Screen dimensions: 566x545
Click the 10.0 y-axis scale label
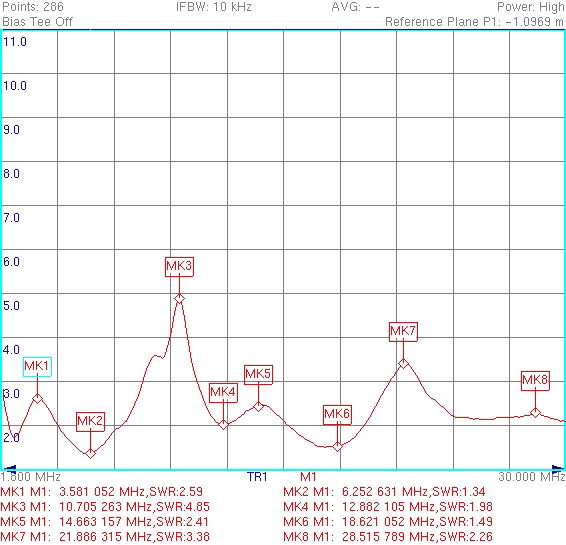tap(15, 86)
